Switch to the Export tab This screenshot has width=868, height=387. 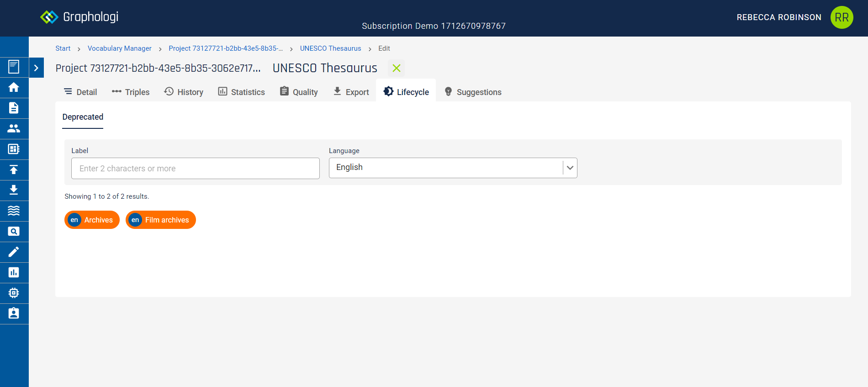351,92
